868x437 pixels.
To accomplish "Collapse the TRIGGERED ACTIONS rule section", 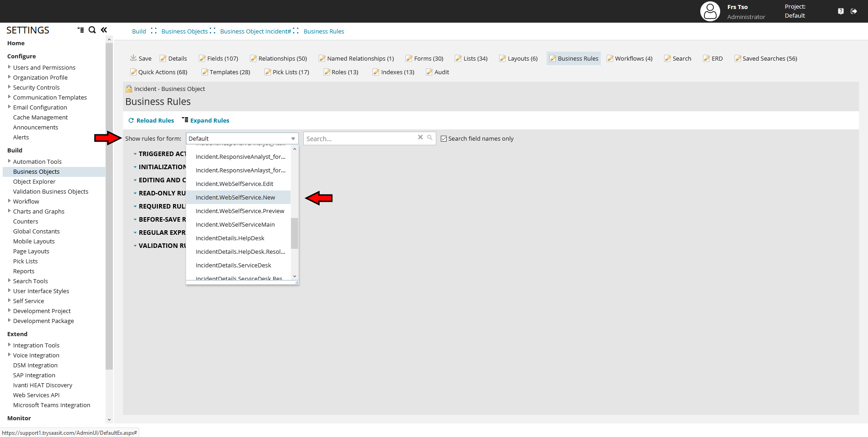I will click(135, 154).
